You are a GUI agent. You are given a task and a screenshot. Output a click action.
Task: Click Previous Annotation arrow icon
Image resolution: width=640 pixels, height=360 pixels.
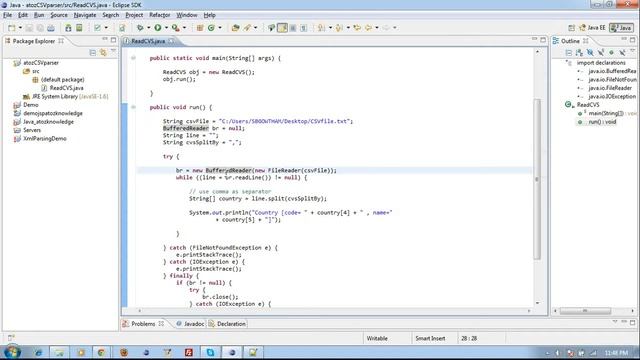pyautogui.click(x=339, y=28)
